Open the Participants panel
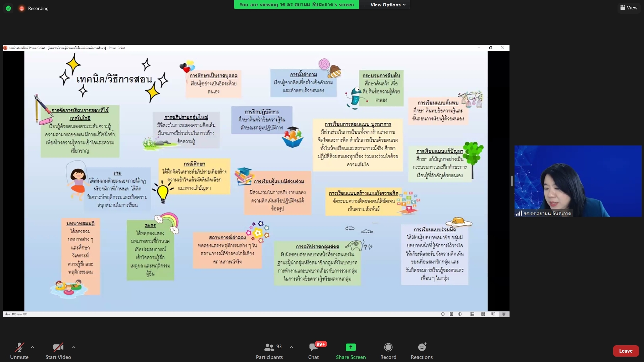This screenshot has width=644, height=362. (269, 351)
